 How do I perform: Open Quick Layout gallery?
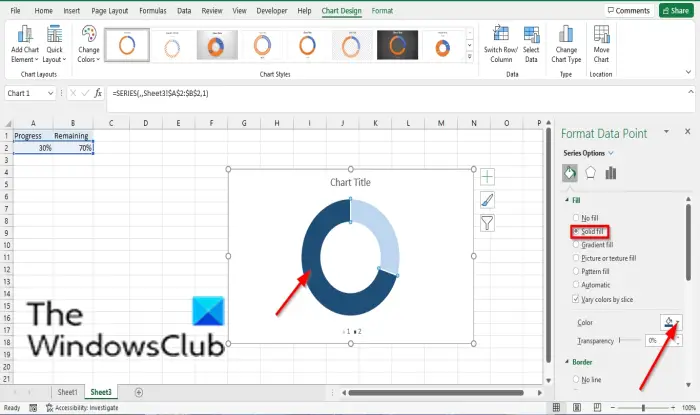(x=54, y=44)
